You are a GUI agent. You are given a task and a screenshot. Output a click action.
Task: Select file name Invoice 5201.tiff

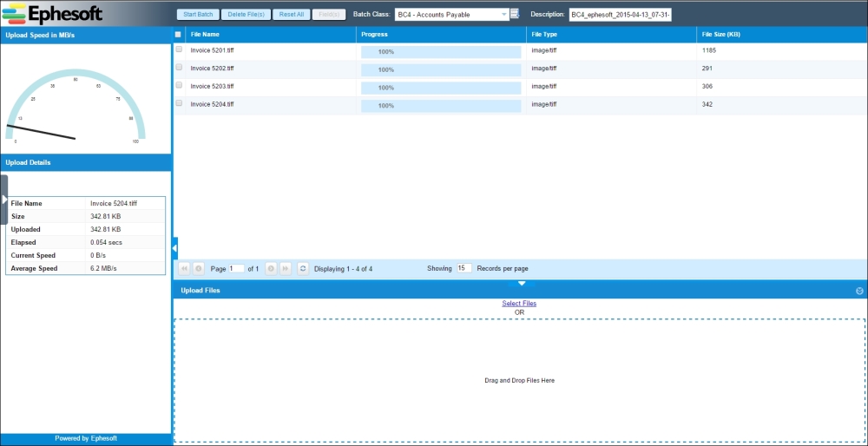(x=212, y=49)
